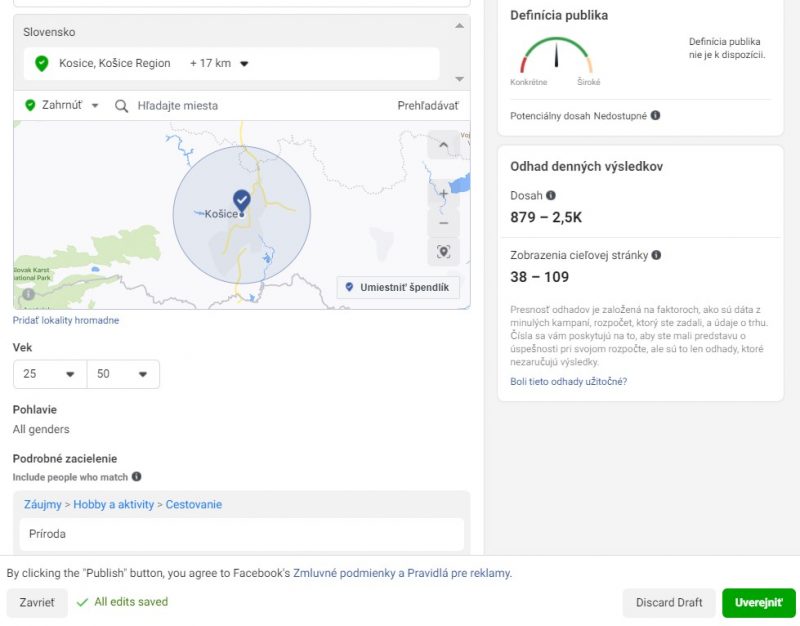This screenshot has width=800, height=626.
Task: Open Zmluvné podmienky a Pravidlá pre reklamy link
Action: click(401, 573)
